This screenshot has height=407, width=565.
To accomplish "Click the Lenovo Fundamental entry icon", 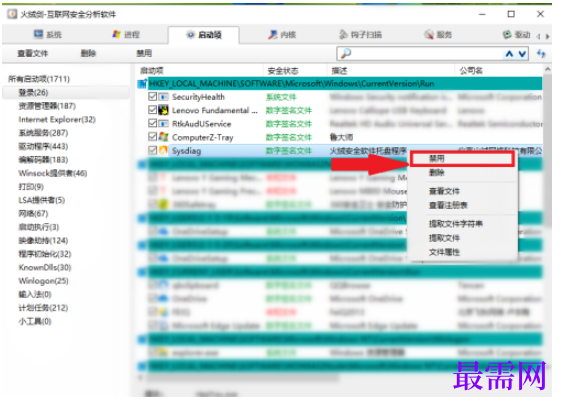I will (163, 110).
